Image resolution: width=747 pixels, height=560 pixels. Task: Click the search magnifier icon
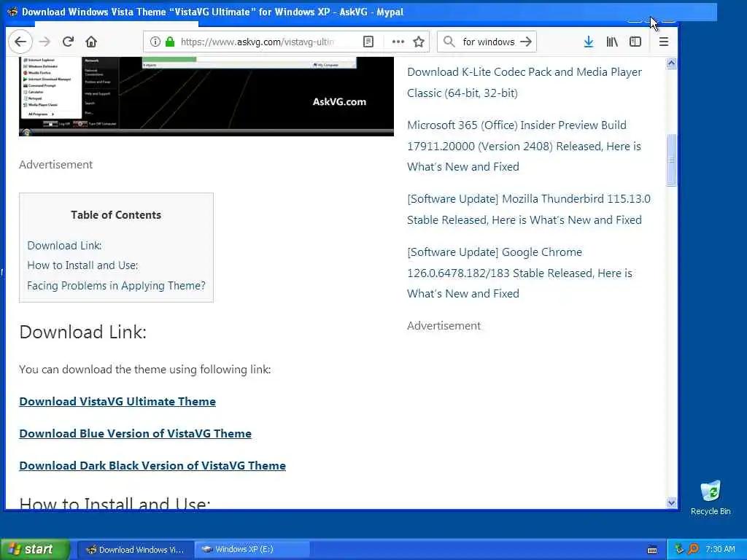click(449, 42)
